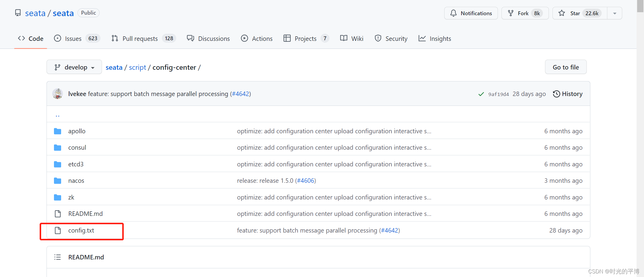Open the Pull requests tab
Image resolution: width=644 pixels, height=277 pixels.
143,38
